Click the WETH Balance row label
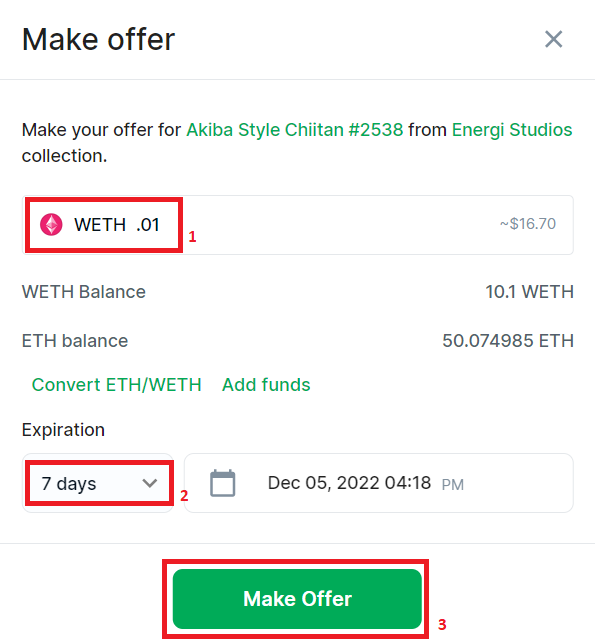The image size is (595, 643). tap(84, 292)
